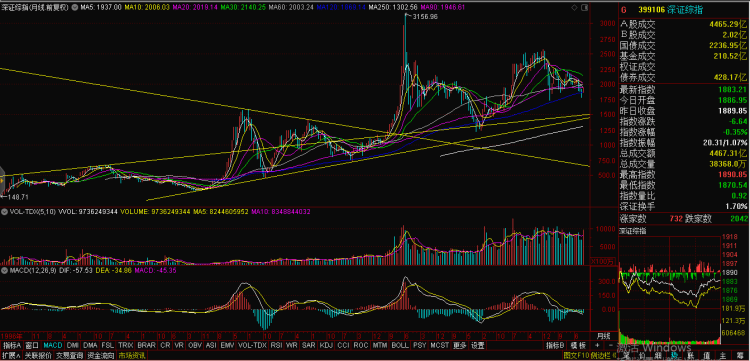Expand the 扩展 menu
750x361 pixels.
(x=11, y=355)
